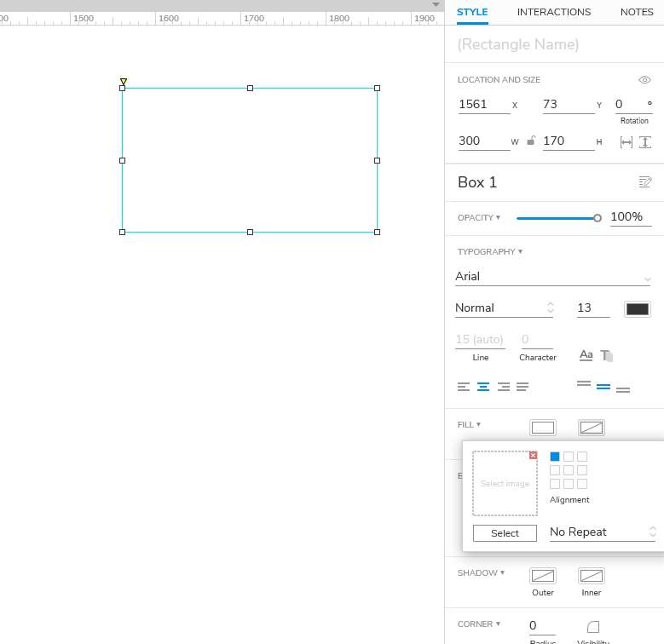Open the fill color swatch
This screenshot has width=664, height=644.
coord(543,428)
